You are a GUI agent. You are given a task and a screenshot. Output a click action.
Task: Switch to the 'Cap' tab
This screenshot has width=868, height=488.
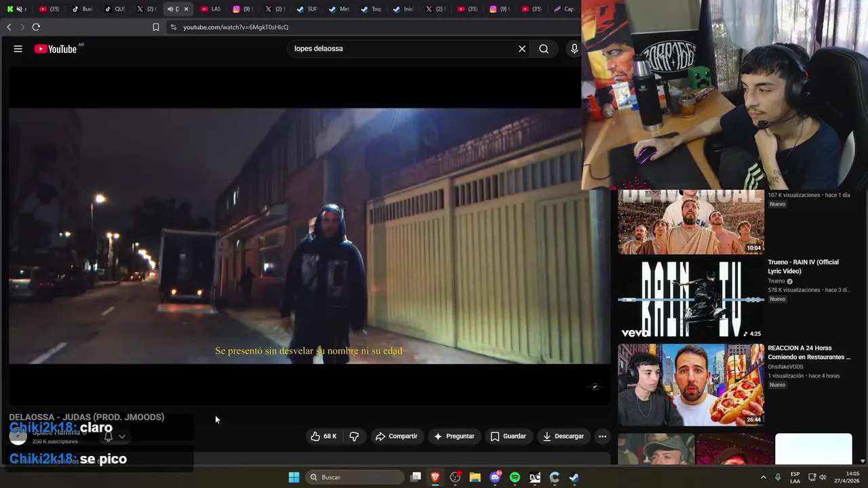pyautogui.click(x=564, y=9)
